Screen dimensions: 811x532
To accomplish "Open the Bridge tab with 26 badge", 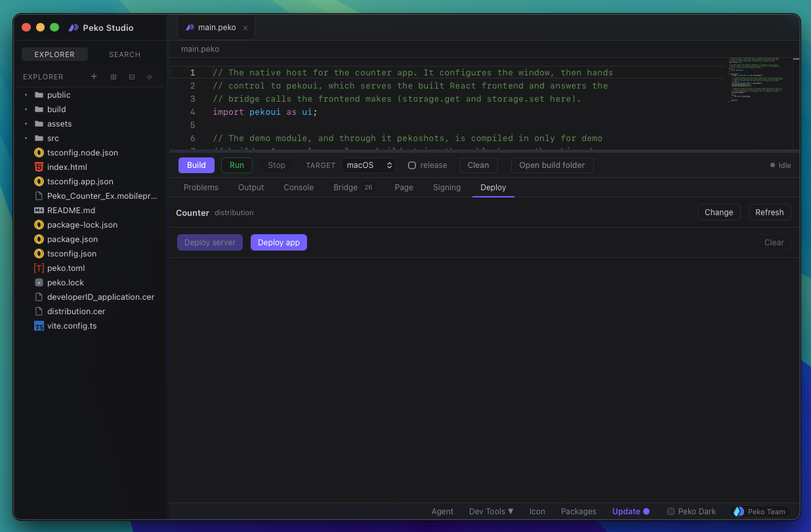I will click(353, 188).
